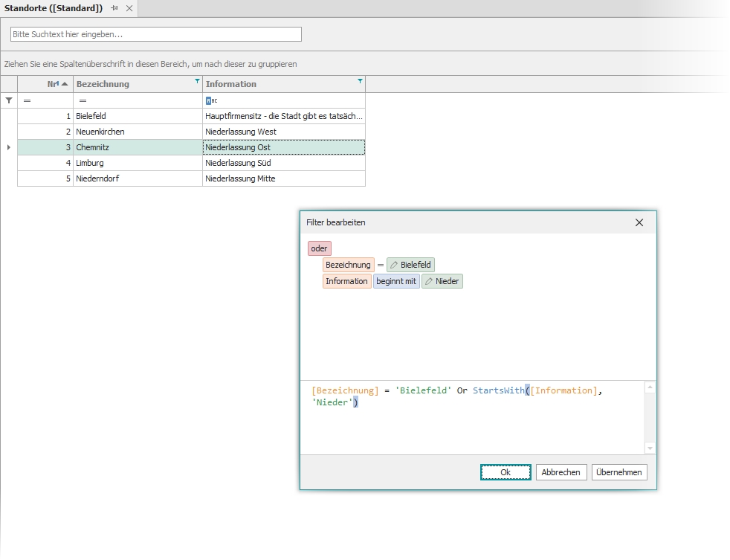The image size is (730, 560).
Task: Click the pencil icon next to Nieder value
Action: pos(429,281)
